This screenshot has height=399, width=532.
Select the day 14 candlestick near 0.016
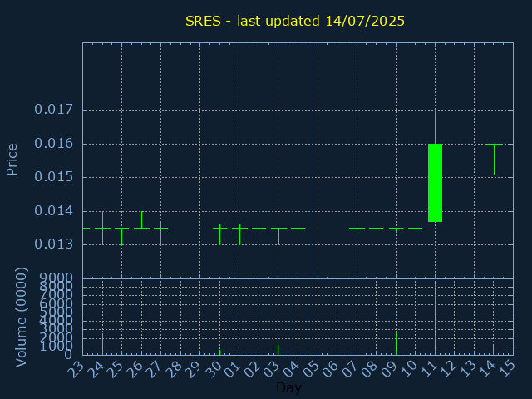pyautogui.click(x=494, y=160)
